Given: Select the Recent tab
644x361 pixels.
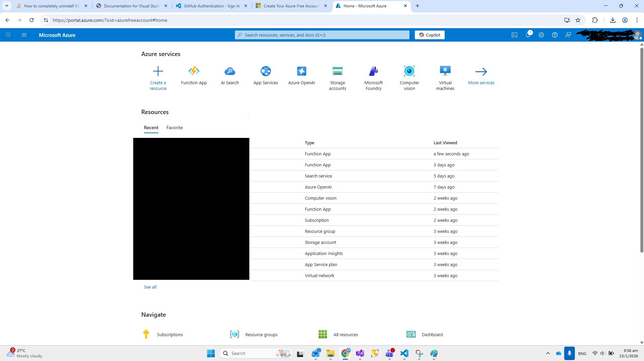Looking at the screenshot, I should click(151, 127).
